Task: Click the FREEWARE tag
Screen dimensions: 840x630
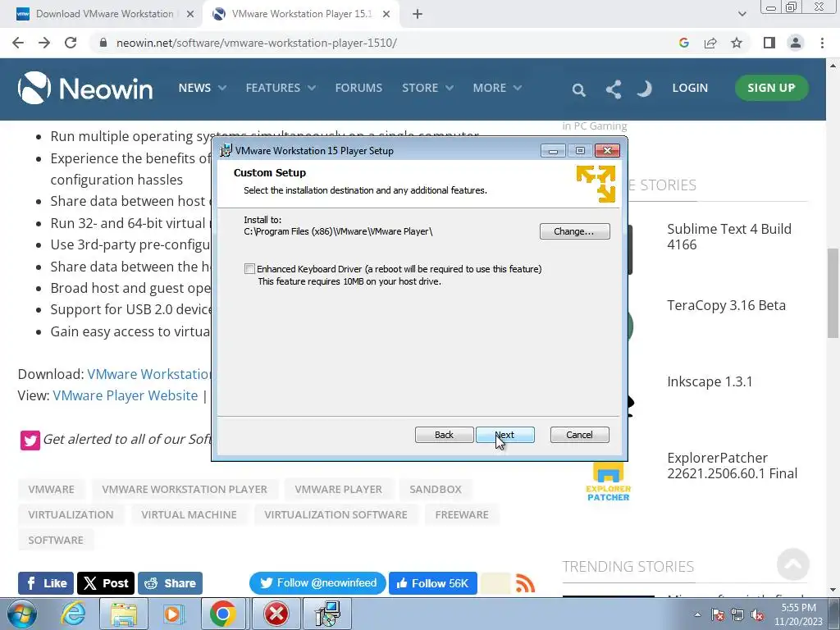Action: pyautogui.click(x=462, y=514)
